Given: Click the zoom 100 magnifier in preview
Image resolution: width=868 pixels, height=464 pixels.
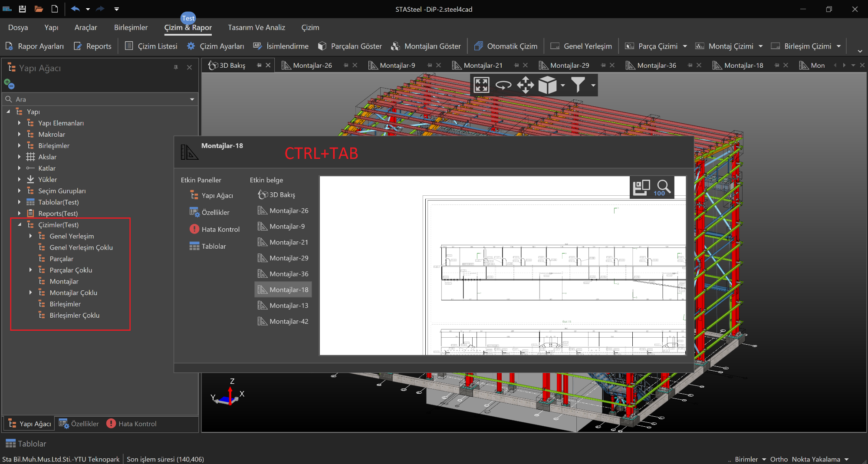Looking at the screenshot, I should tap(663, 188).
